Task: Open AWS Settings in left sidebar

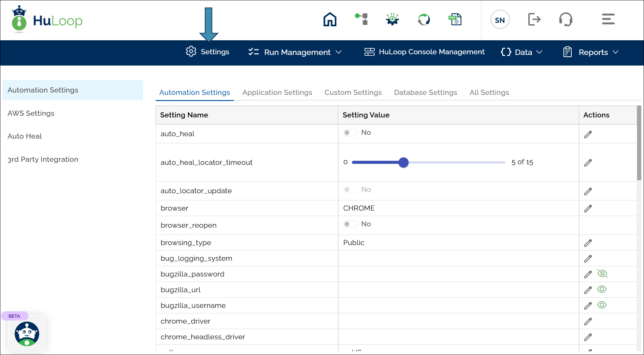Action: point(31,113)
